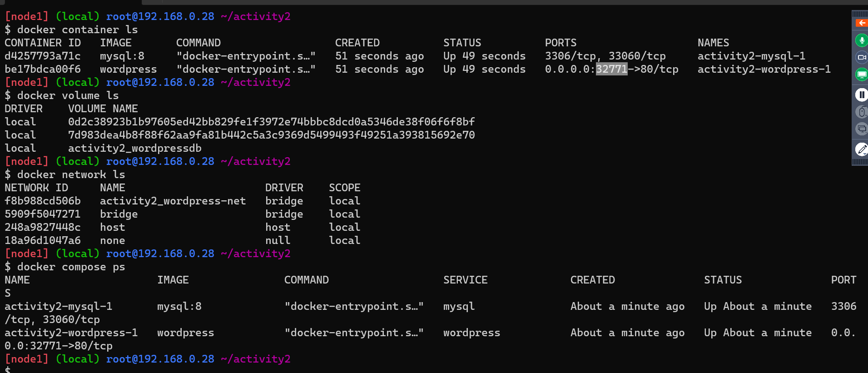Click the activity2_wordpress-net network name
This screenshot has width=868, height=373.
tap(173, 201)
